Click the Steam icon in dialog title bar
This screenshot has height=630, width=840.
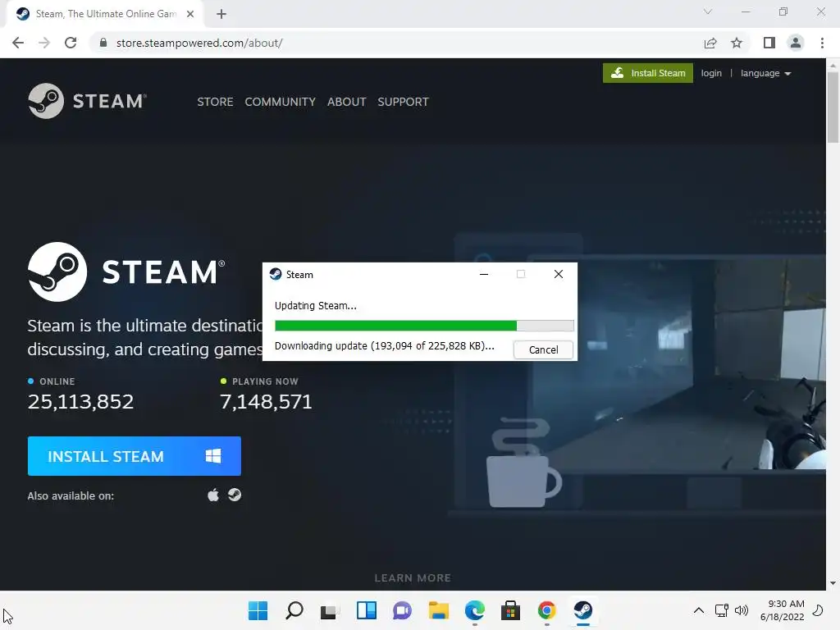pos(276,274)
